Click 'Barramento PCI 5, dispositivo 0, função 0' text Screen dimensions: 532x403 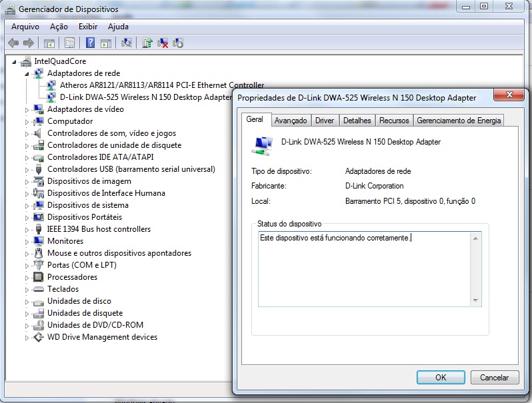410,201
